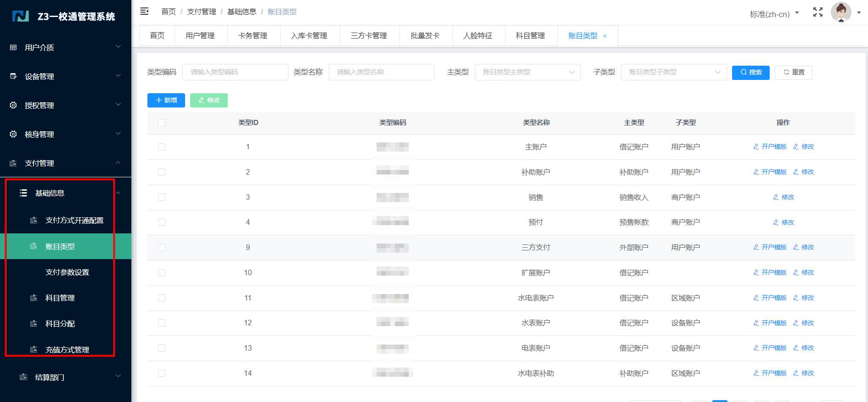
Task: Select the checkbox for row 主账户
Action: (161, 147)
